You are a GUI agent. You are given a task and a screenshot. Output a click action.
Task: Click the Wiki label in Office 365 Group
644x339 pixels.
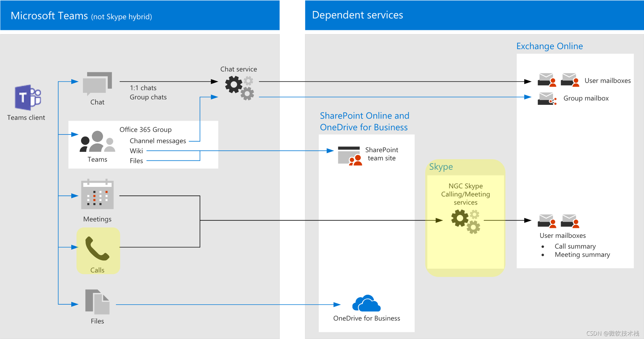(136, 151)
